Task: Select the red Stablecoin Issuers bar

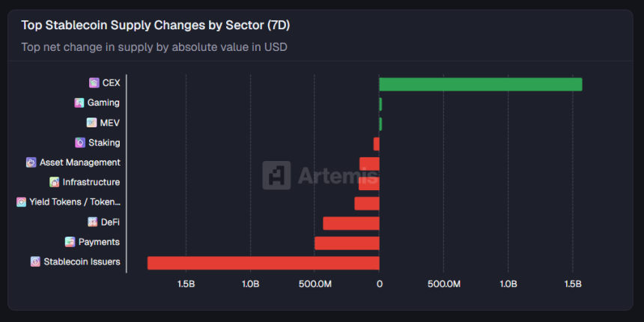Action: [263, 263]
